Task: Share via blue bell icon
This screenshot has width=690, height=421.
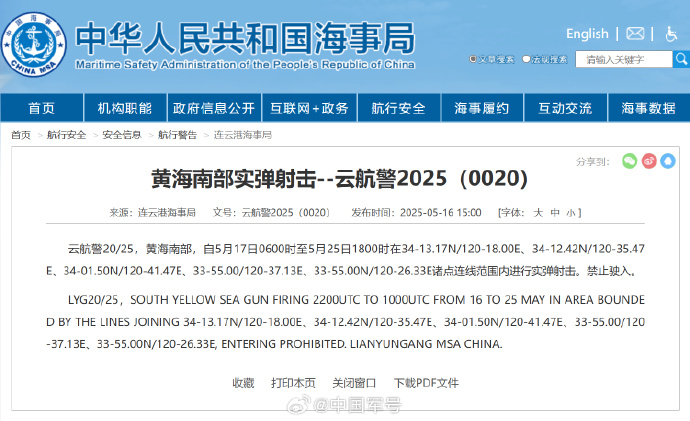Action: (x=668, y=161)
